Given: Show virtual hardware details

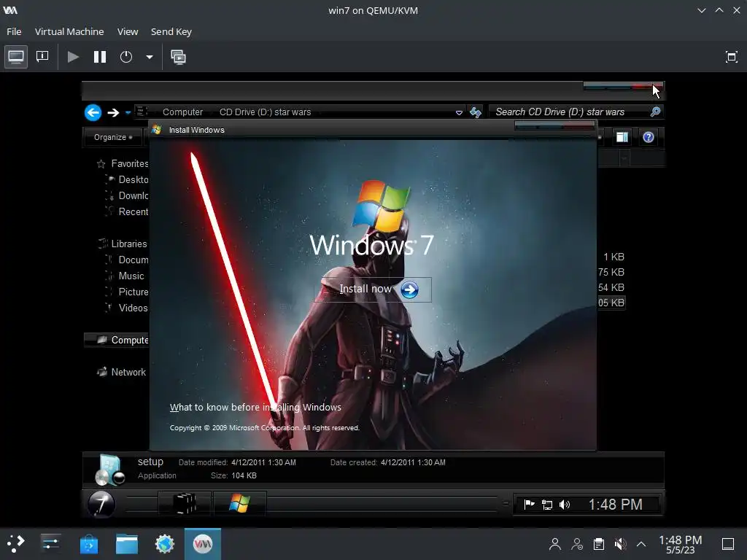Looking at the screenshot, I should pos(42,57).
